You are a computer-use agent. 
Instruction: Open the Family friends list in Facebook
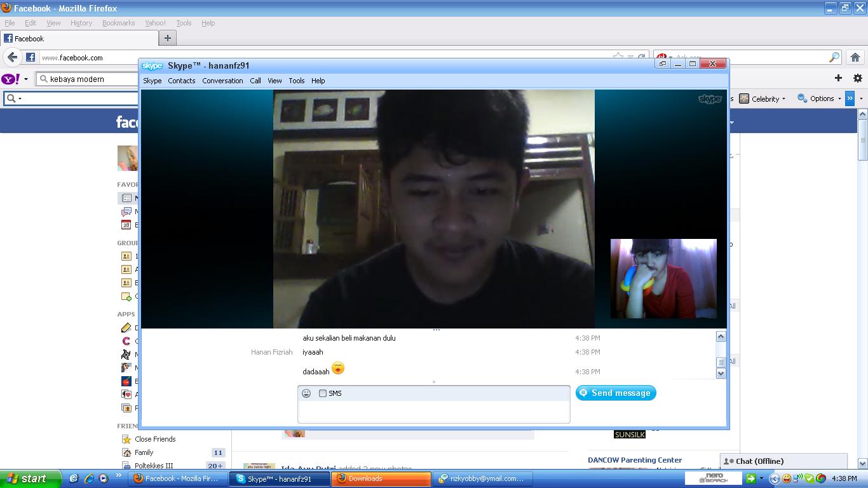(x=144, y=452)
